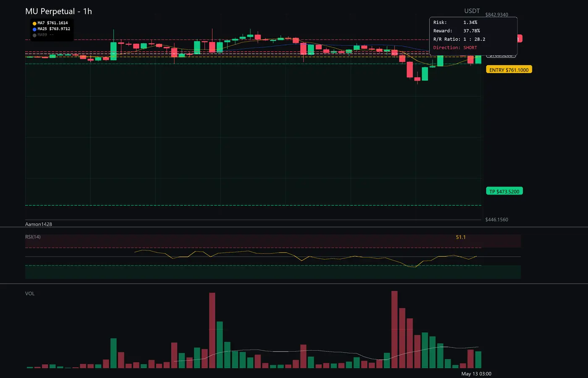The height and width of the screenshot is (378, 588).
Task: Click the USDT currency label
Action: [472, 11]
